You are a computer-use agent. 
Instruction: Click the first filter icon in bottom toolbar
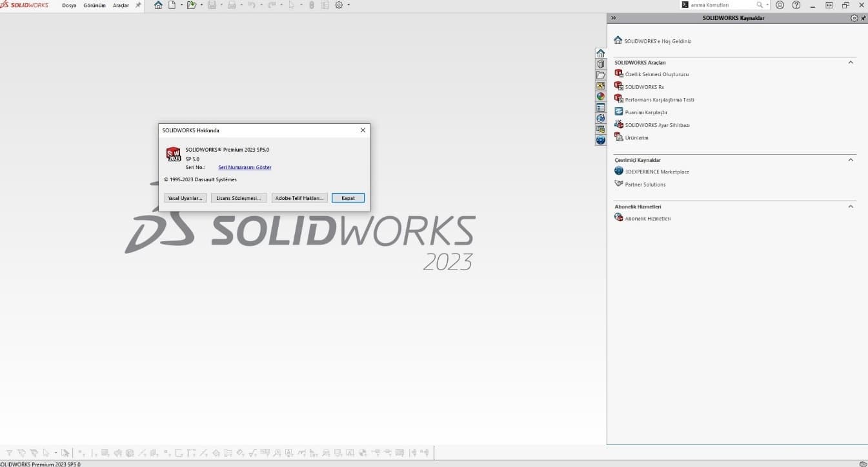[x=9, y=453]
